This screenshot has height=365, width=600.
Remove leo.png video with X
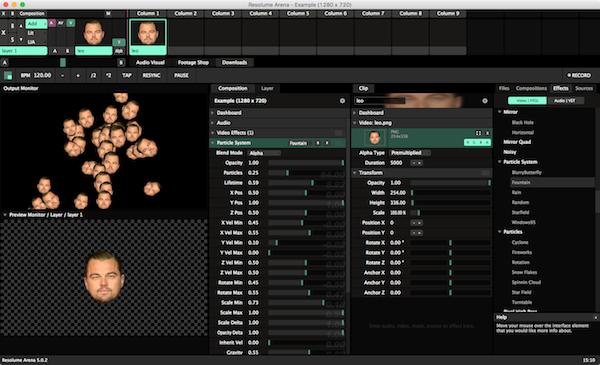pos(487,133)
